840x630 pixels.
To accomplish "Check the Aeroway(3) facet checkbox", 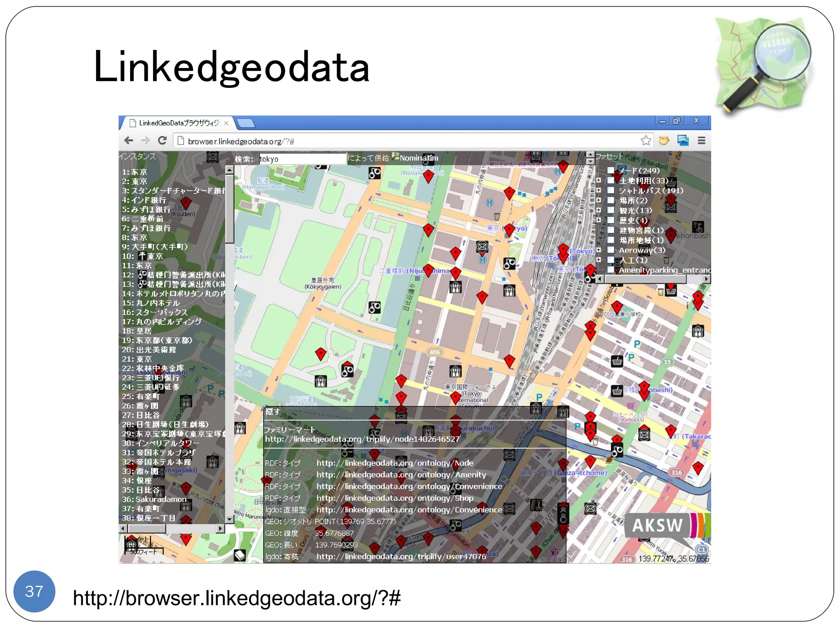I will click(x=611, y=250).
